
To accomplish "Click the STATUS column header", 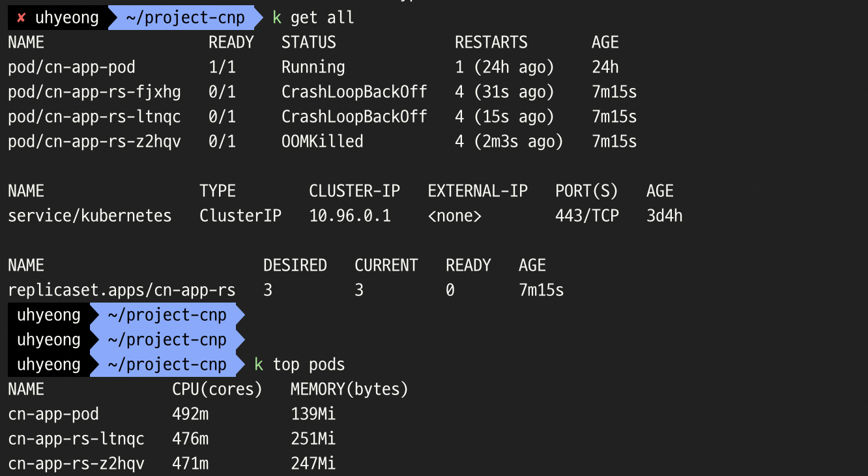I will (x=309, y=42).
